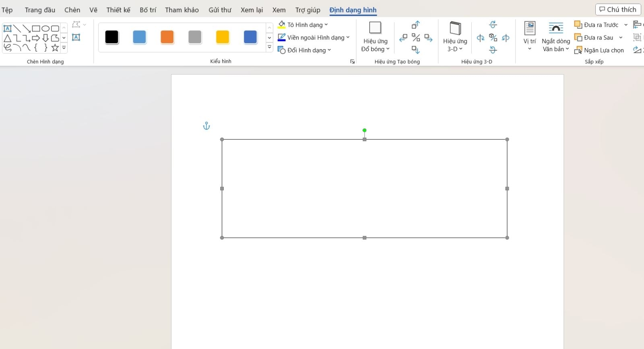
Task: Open the Vẽ tab
Action: click(93, 10)
